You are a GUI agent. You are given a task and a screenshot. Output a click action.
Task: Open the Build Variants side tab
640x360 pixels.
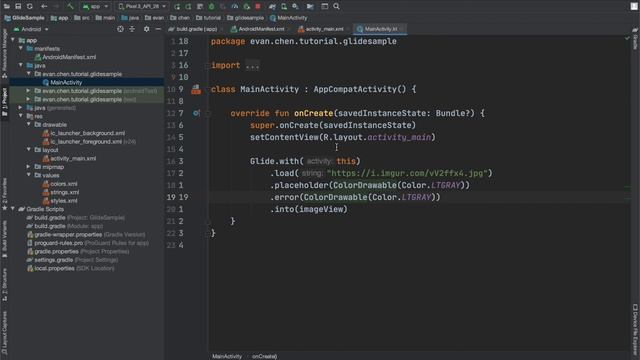(x=4, y=239)
